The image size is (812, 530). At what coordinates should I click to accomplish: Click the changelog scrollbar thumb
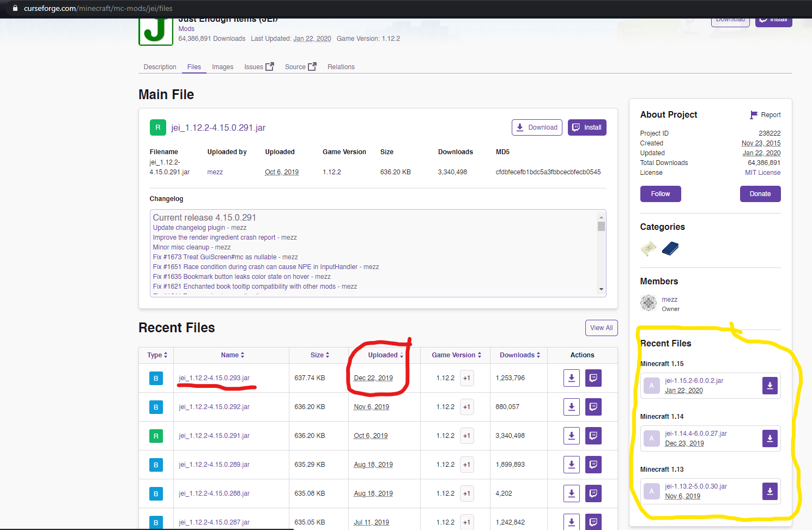tap(601, 226)
